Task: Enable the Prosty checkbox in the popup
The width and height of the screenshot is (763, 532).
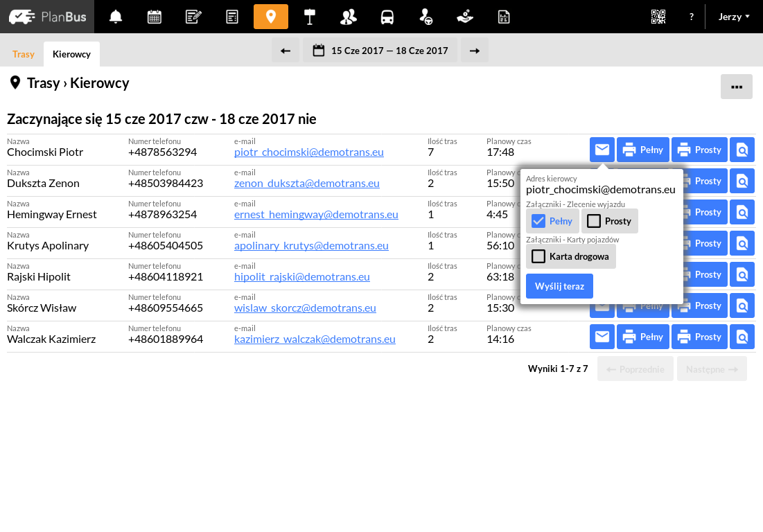Action: (x=595, y=220)
